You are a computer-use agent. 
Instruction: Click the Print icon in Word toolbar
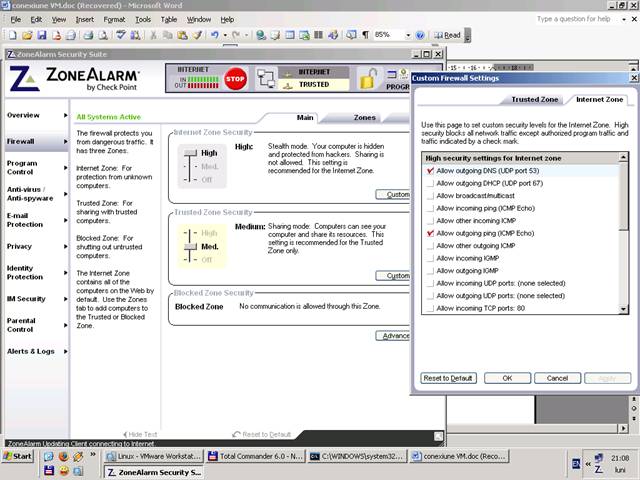click(88, 36)
